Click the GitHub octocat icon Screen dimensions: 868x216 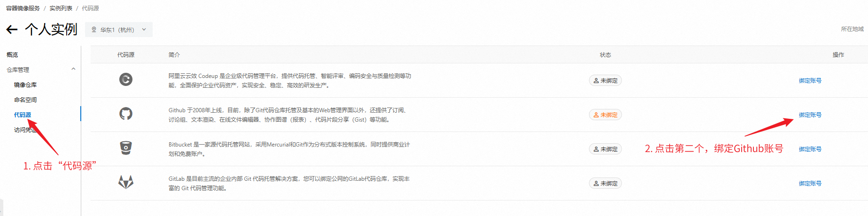pyautogui.click(x=125, y=114)
